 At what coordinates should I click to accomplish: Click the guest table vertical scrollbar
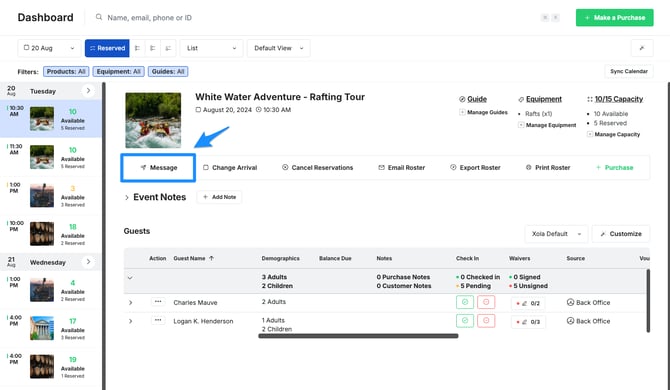pyautogui.click(x=648, y=300)
